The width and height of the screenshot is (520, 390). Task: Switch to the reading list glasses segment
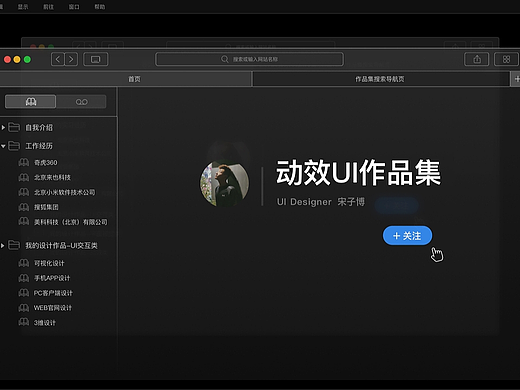(x=81, y=102)
